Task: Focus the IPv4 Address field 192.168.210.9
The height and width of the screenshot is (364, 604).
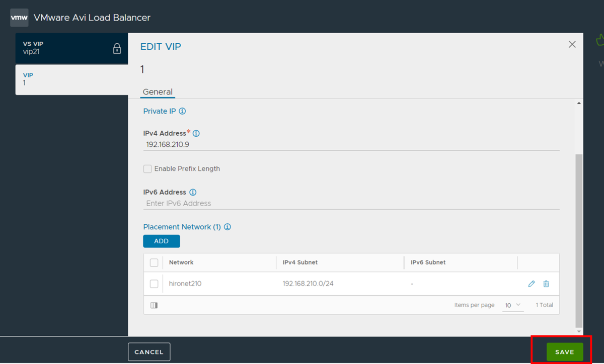Action: point(351,144)
